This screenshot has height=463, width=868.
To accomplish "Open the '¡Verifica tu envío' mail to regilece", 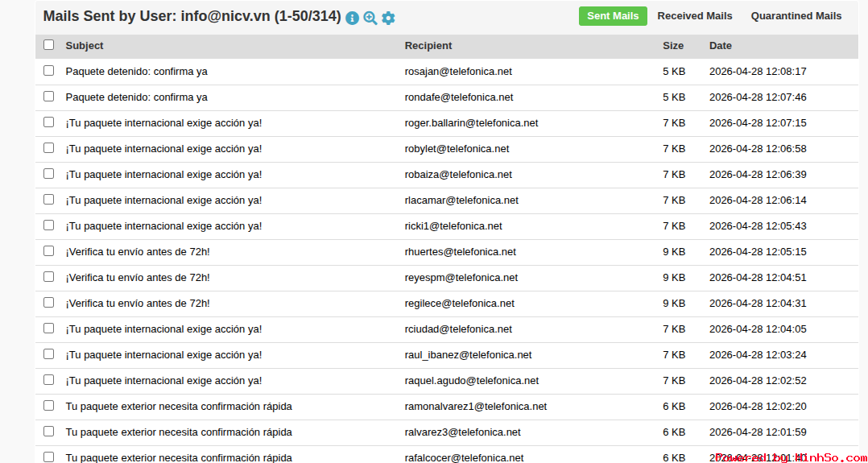I will point(137,304).
